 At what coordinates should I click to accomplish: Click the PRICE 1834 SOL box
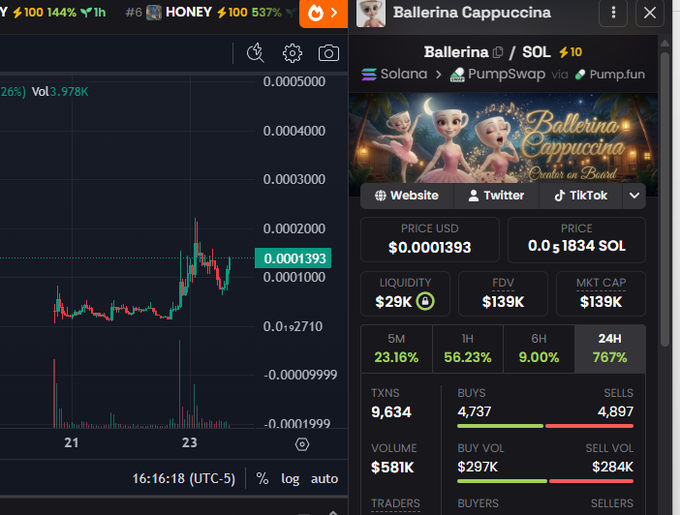click(576, 240)
